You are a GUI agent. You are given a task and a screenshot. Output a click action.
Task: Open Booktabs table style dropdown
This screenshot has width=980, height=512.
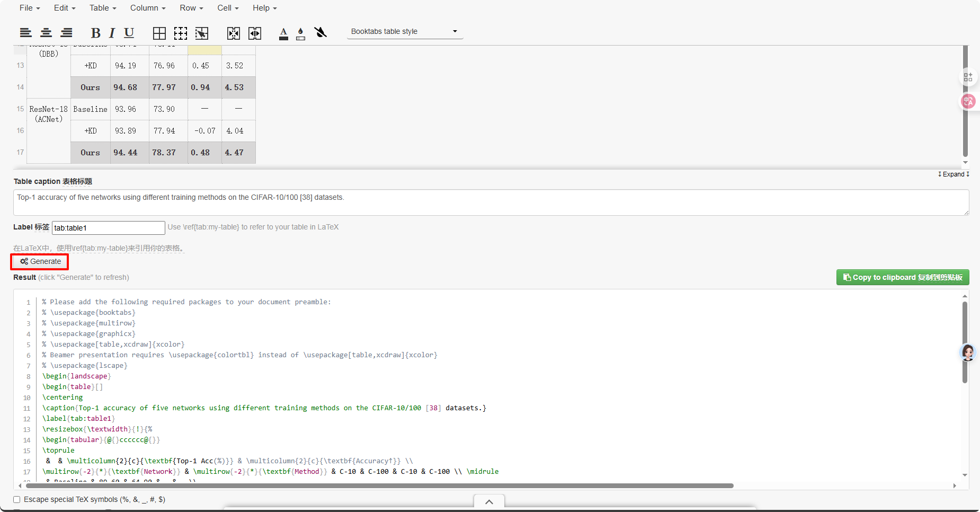405,32
